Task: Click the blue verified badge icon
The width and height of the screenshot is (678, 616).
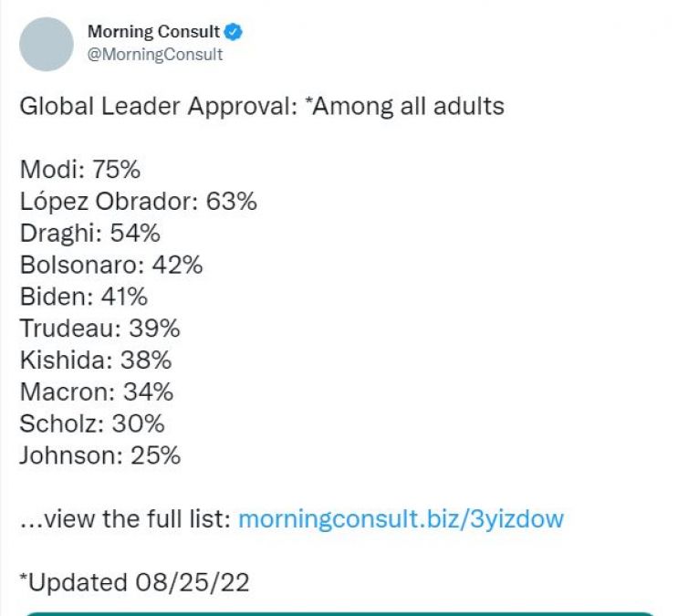Action: (235, 32)
